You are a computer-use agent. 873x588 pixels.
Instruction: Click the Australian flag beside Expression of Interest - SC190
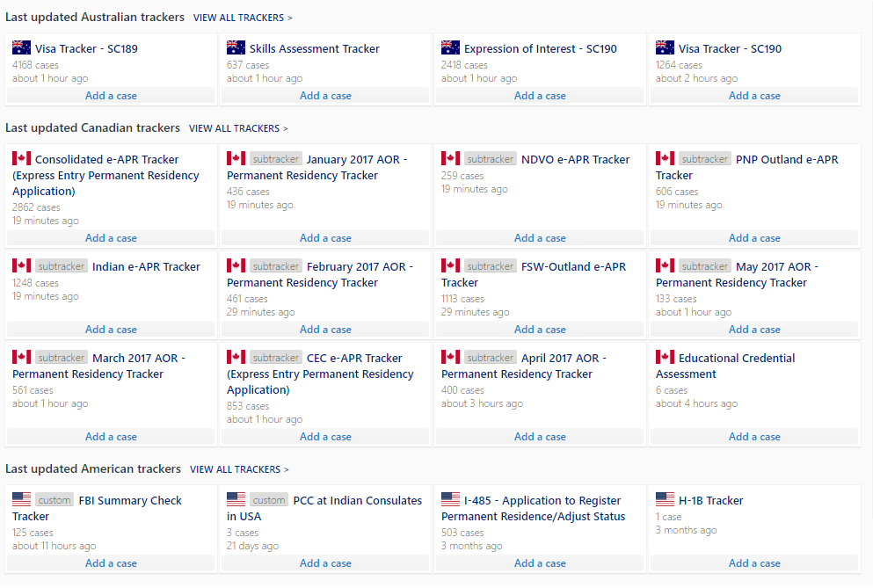coord(450,47)
